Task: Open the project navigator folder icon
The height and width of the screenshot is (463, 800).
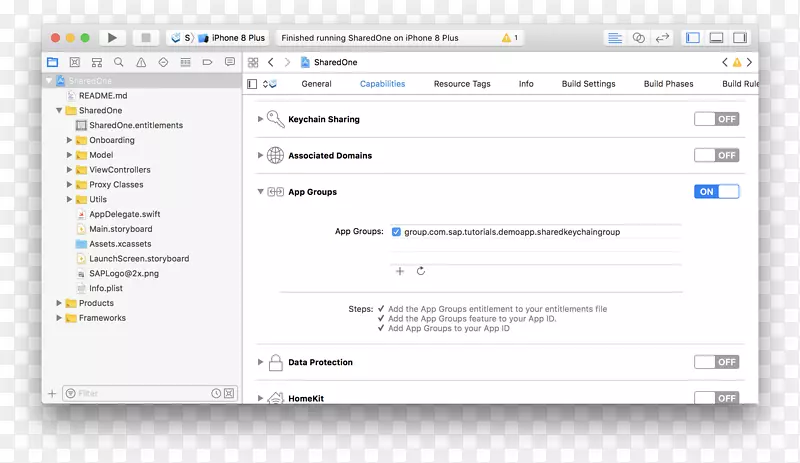Action: [x=53, y=62]
